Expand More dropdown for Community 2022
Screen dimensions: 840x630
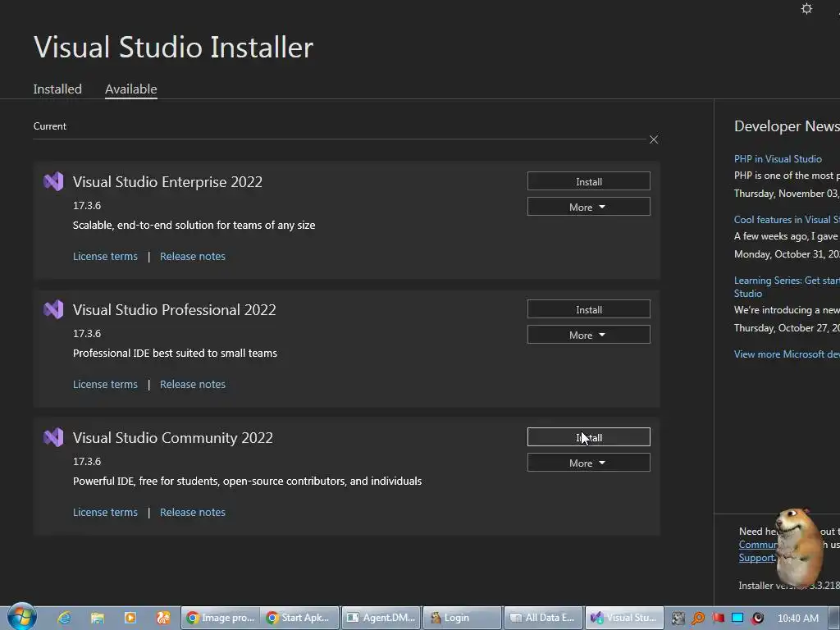pyautogui.click(x=589, y=463)
